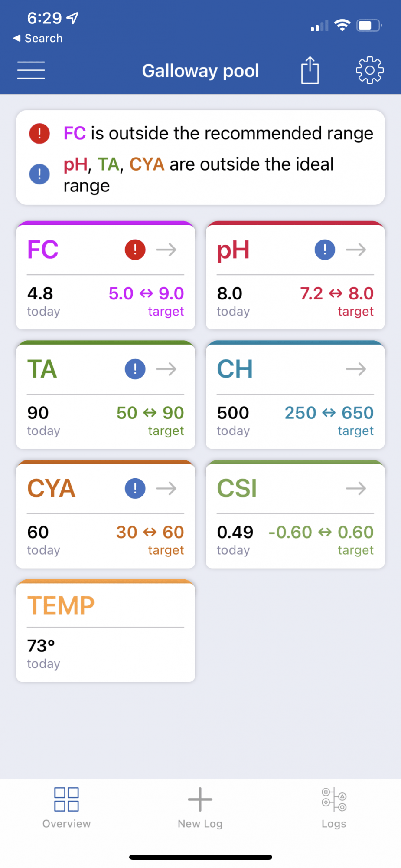Tap blue alert icon on CYA card
This screenshot has width=401, height=868.
[135, 488]
